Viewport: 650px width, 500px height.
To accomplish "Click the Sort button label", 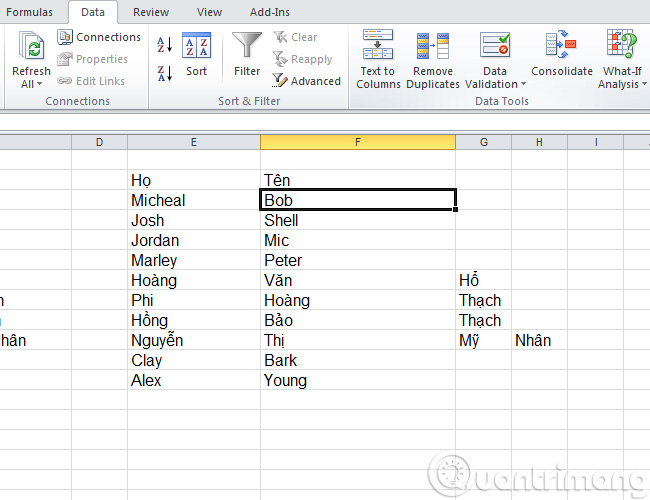I will coord(196,71).
